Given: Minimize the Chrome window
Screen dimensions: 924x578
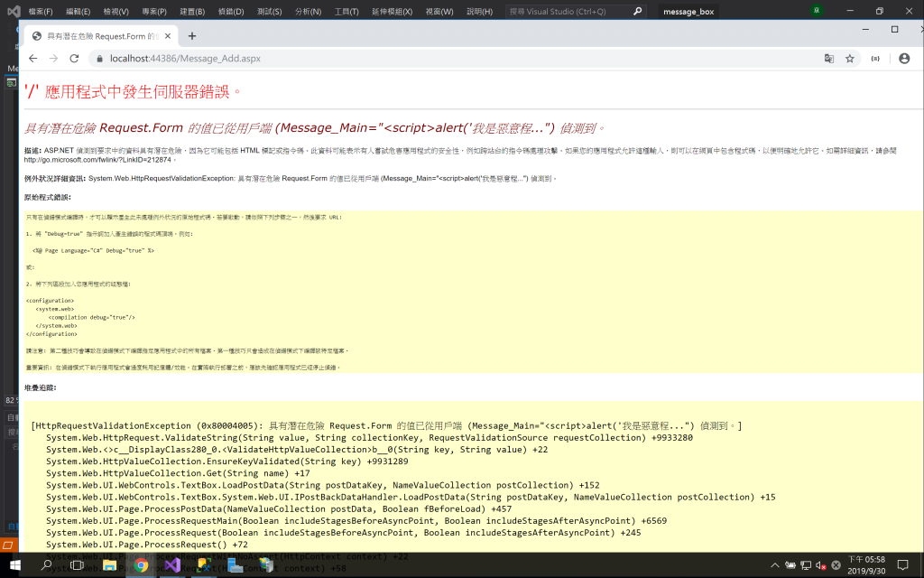Looking at the screenshot, I should (x=865, y=29).
